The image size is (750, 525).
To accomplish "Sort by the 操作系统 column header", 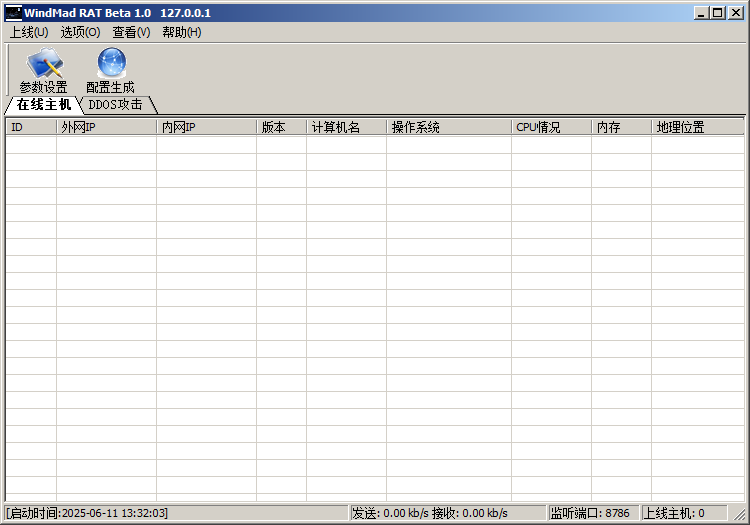I will (x=448, y=127).
